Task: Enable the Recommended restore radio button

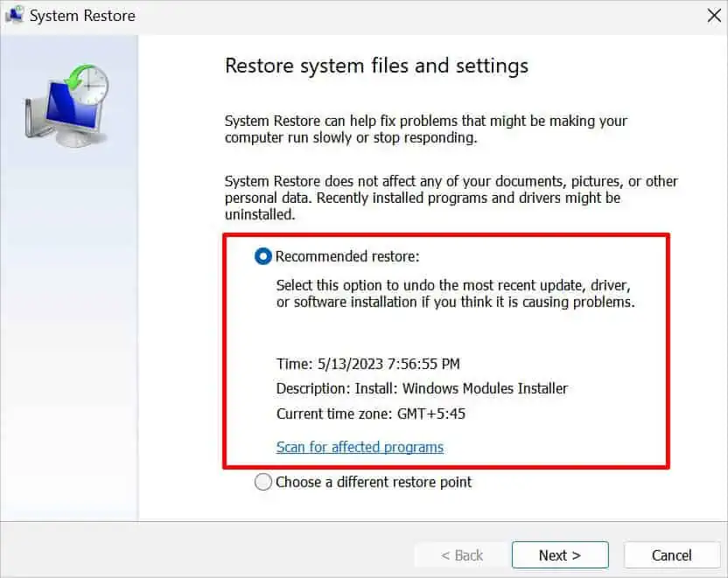Action: pyautogui.click(x=262, y=256)
